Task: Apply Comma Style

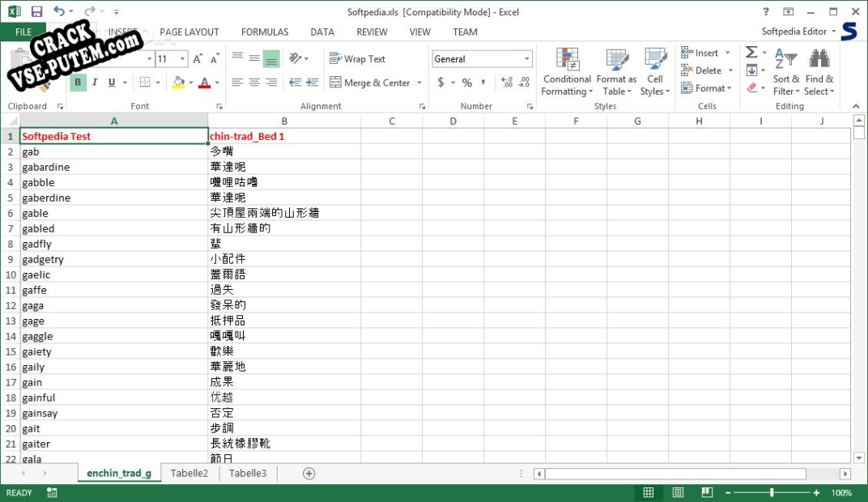Action: (483, 83)
